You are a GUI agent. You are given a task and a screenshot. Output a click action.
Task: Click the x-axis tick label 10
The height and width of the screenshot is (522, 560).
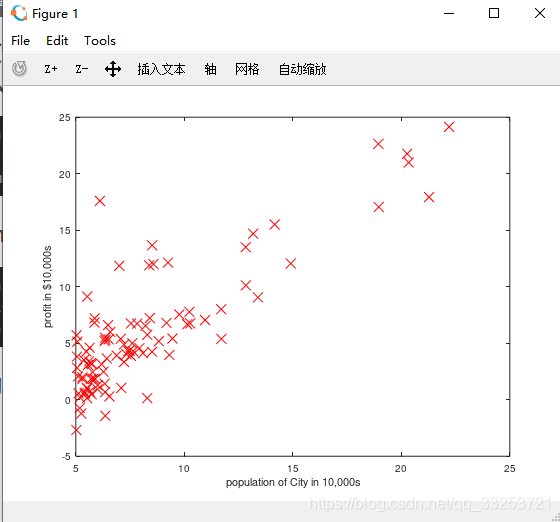(x=184, y=468)
